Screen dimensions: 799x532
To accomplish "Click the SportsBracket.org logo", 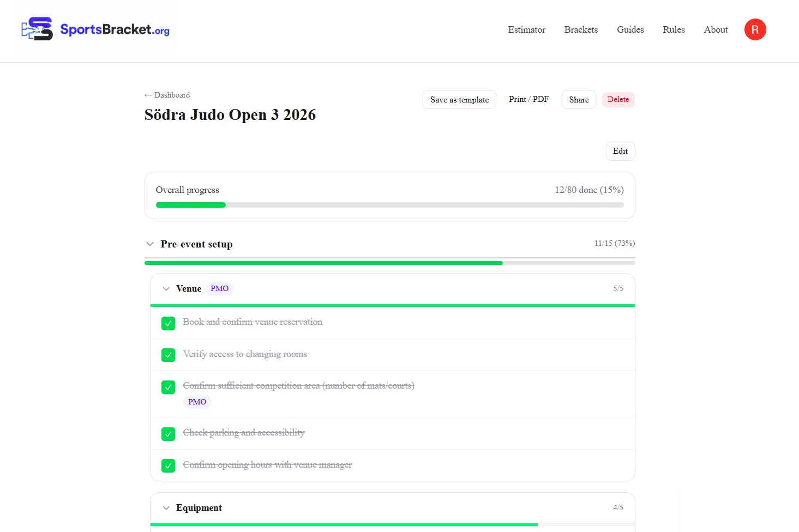I will pos(95,29).
